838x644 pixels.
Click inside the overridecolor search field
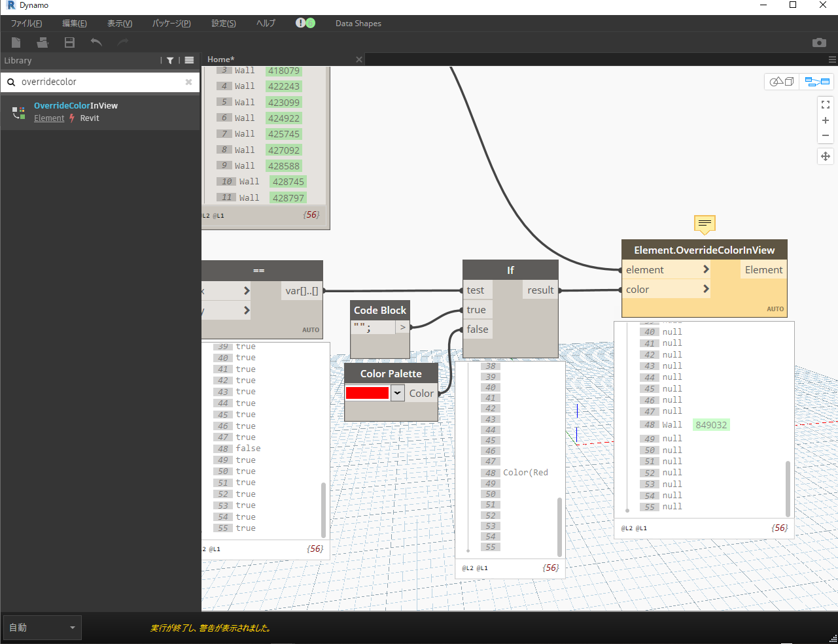pyautogui.click(x=99, y=82)
